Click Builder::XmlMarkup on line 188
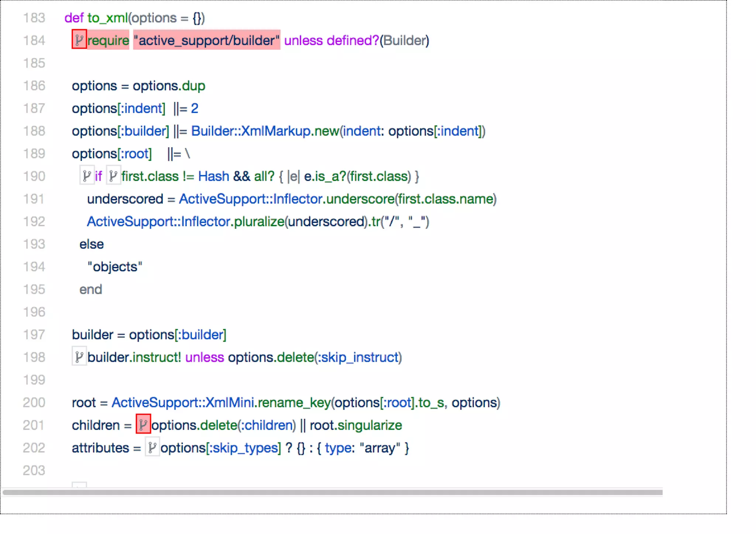756x534 pixels. click(x=251, y=131)
